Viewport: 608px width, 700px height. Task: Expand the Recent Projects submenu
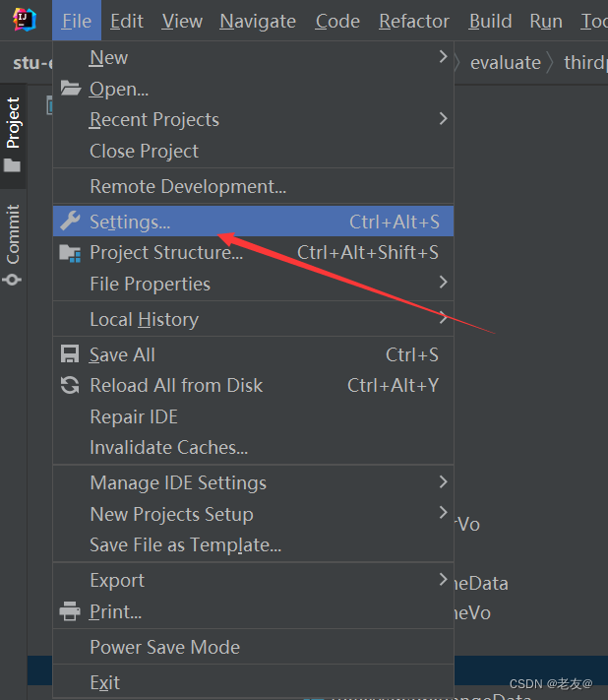pyautogui.click(x=253, y=120)
